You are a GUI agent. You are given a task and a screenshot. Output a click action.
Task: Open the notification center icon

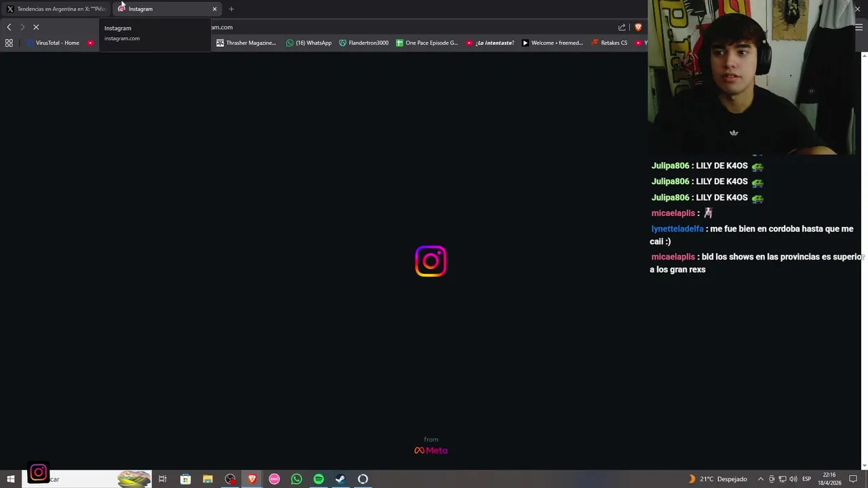(853, 479)
